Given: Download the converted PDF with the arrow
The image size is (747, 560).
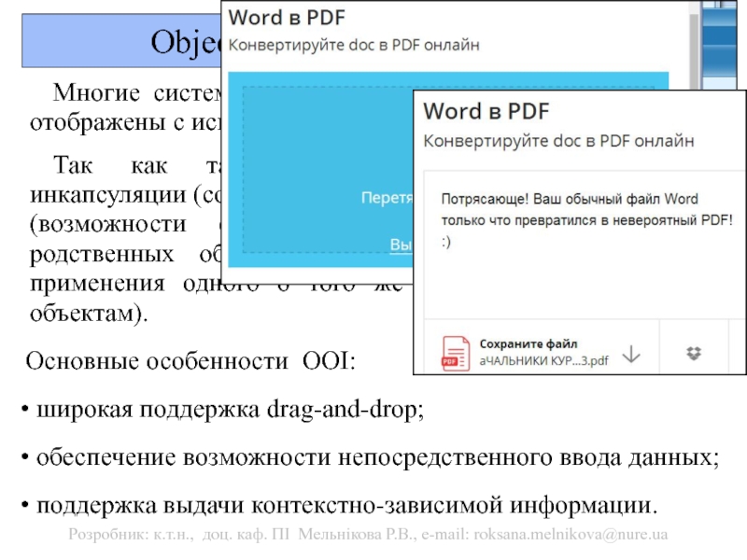Looking at the screenshot, I should pos(632,354).
